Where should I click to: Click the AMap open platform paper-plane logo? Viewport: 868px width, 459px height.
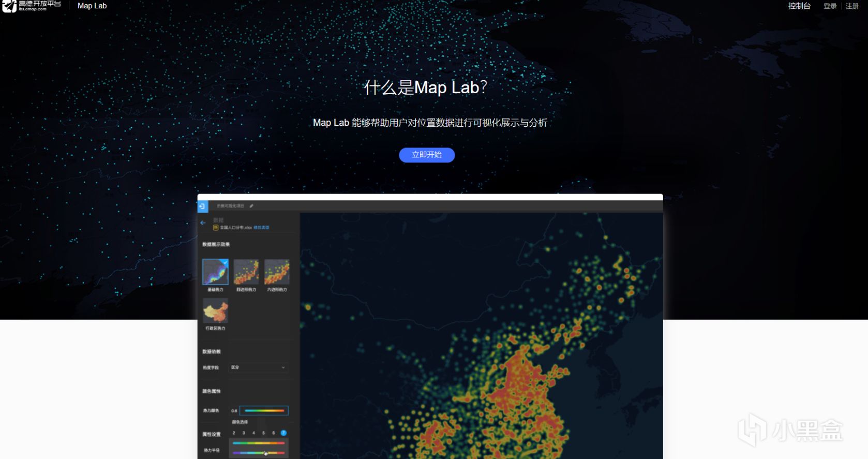[9, 6]
